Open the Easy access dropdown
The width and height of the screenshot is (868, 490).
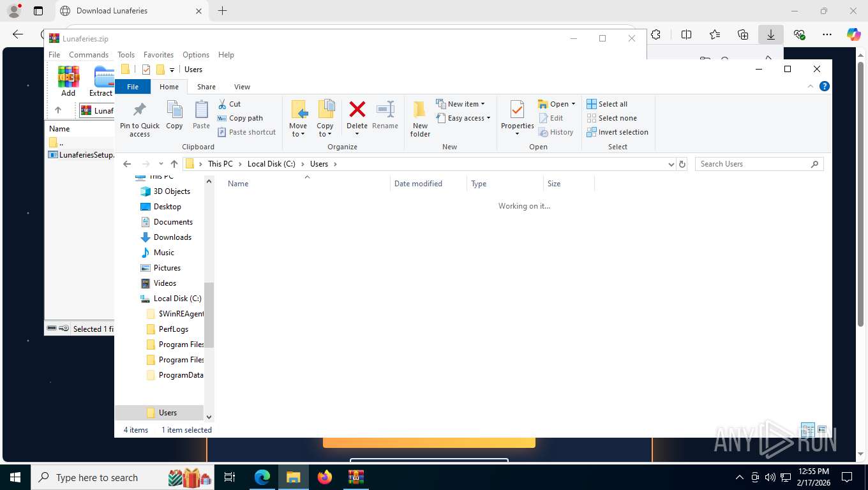pyautogui.click(x=463, y=118)
